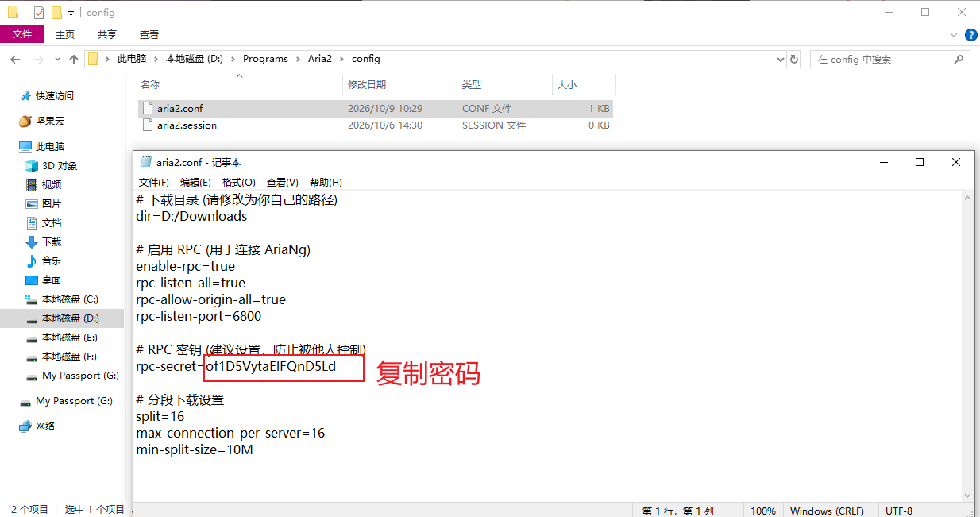Viewport: 980px width, 517px height.
Task: Open Notepad 帮助(H) menu
Action: click(x=326, y=183)
